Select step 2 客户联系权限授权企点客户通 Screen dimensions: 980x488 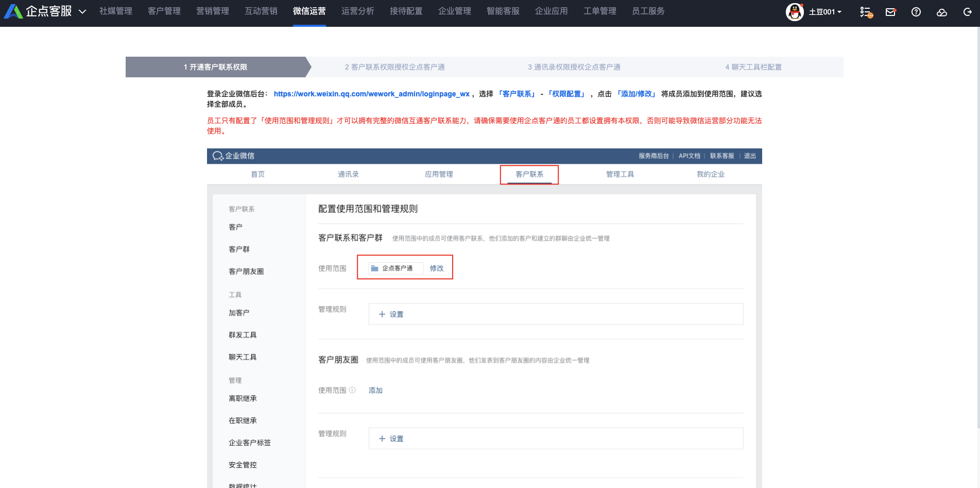(395, 67)
